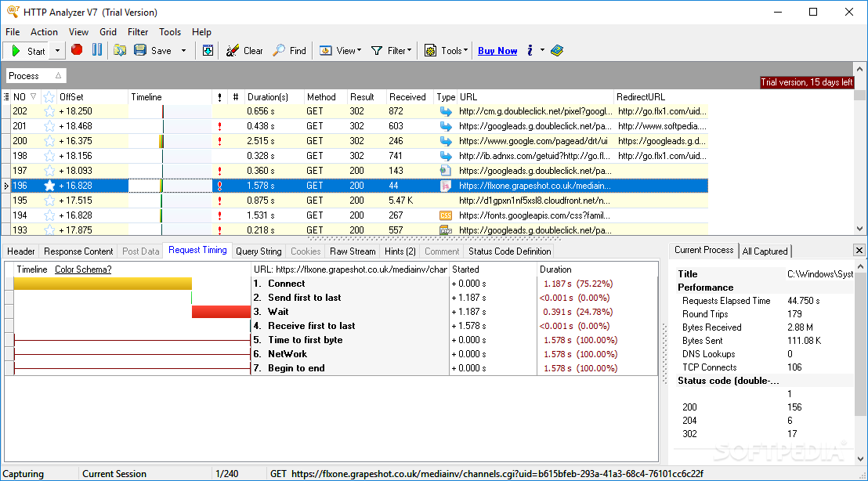The image size is (868, 481).
Task: Click the Open file folder icon
Action: click(120, 50)
